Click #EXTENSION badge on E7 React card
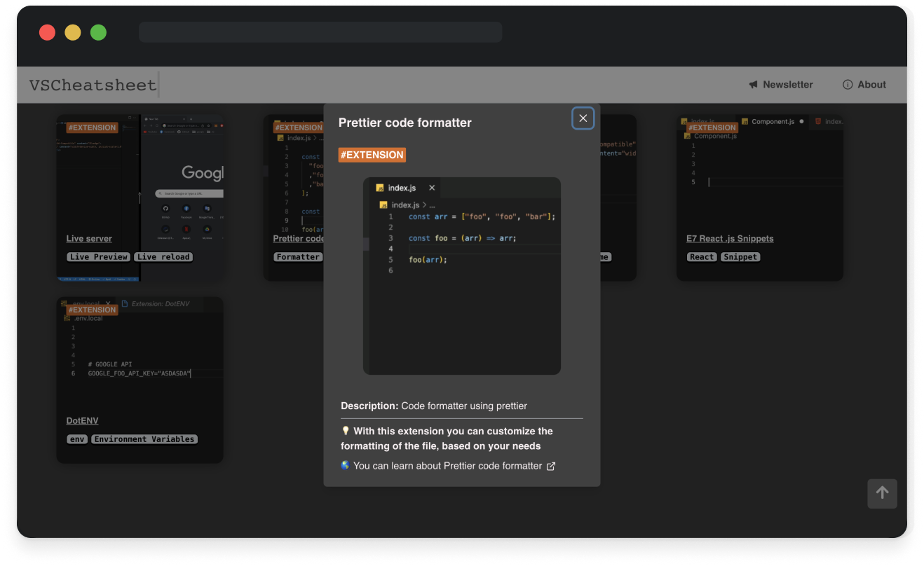Image resolution: width=924 pixels, height=566 pixels. tap(712, 127)
